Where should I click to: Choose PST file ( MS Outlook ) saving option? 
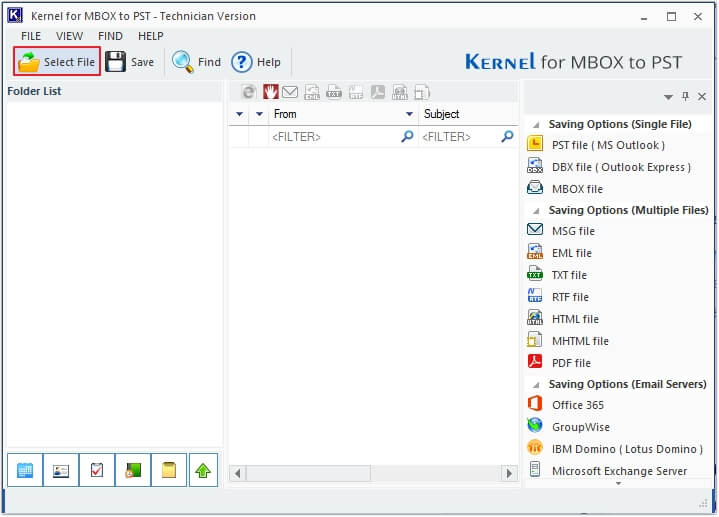pos(608,145)
